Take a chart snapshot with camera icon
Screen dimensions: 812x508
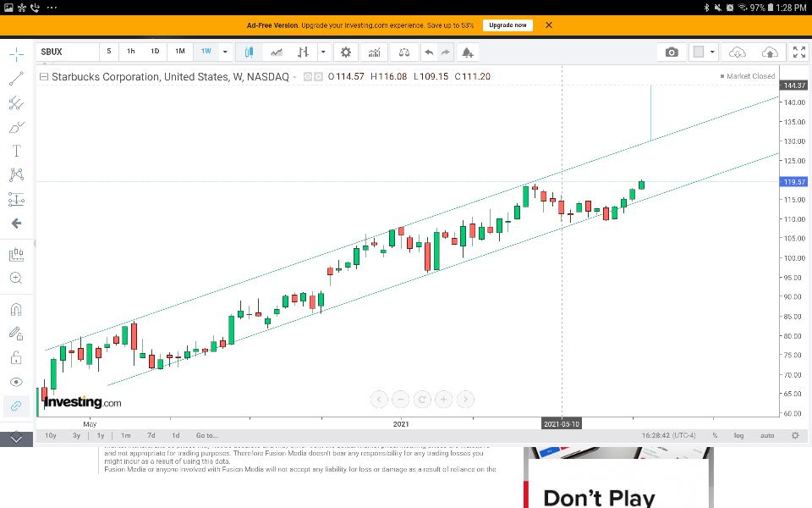[672, 52]
